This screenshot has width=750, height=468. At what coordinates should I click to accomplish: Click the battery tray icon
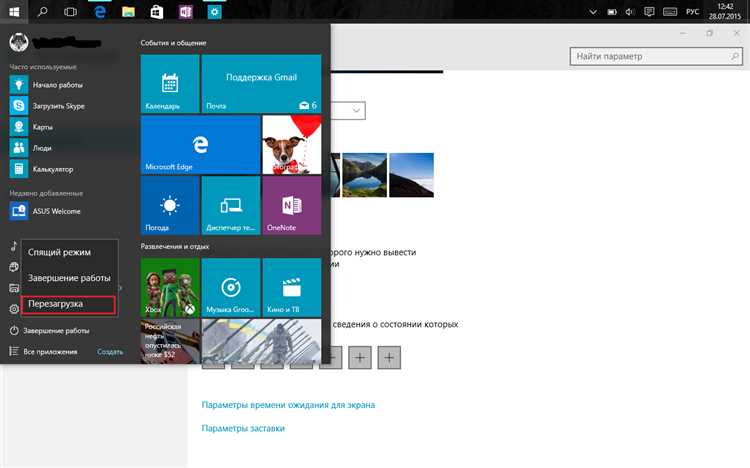pos(612,12)
